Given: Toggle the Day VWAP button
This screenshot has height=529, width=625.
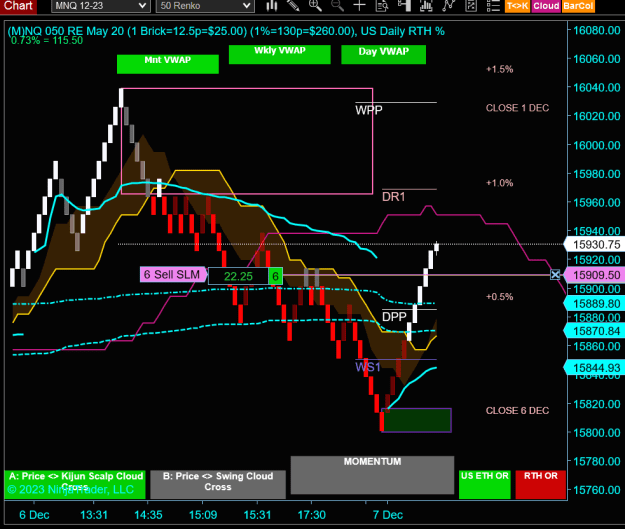Looking at the screenshot, I should tap(383, 54).
